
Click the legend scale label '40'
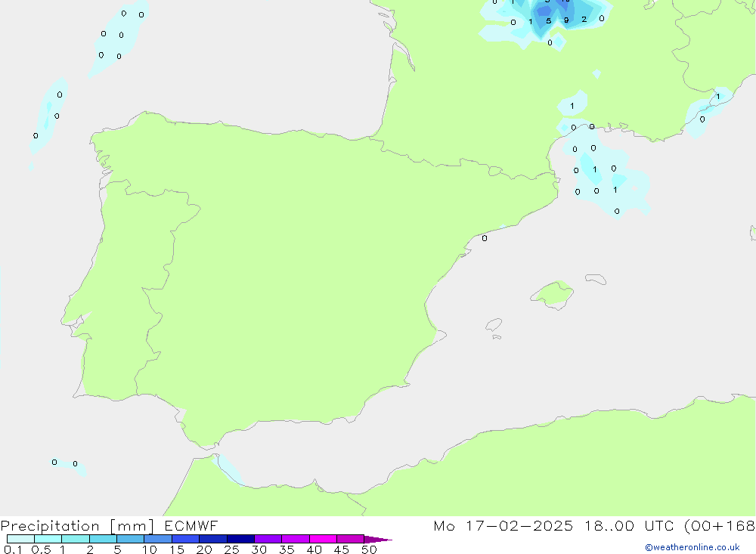click(x=314, y=549)
